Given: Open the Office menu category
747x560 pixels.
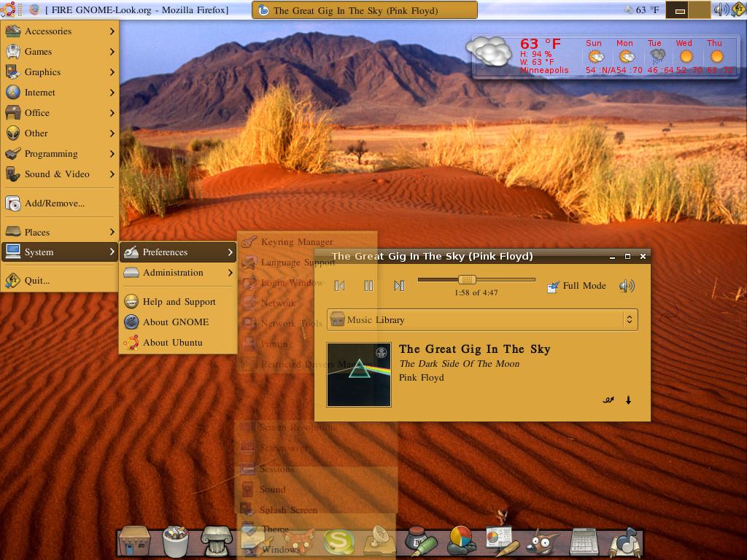Looking at the screenshot, I should [x=60, y=113].
